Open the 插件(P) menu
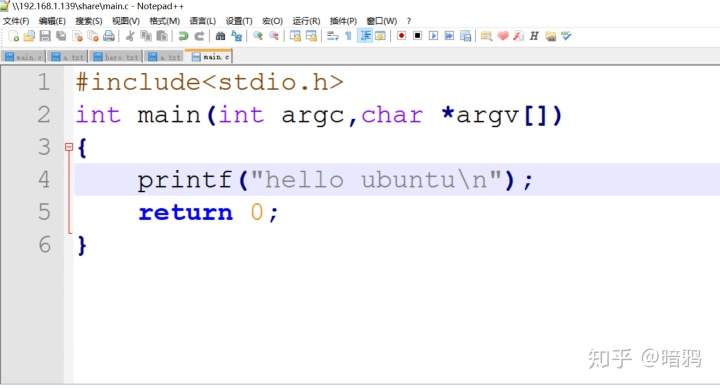This screenshot has height=388, width=720. 343,21
